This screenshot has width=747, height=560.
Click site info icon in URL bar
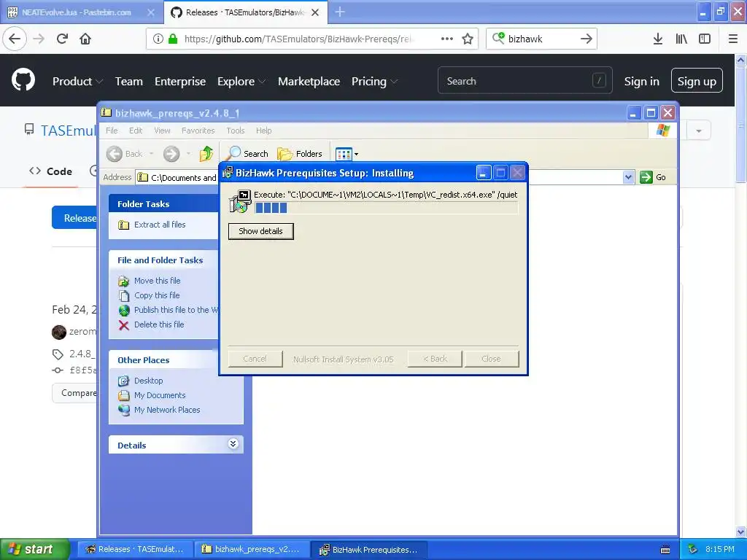pyautogui.click(x=158, y=39)
